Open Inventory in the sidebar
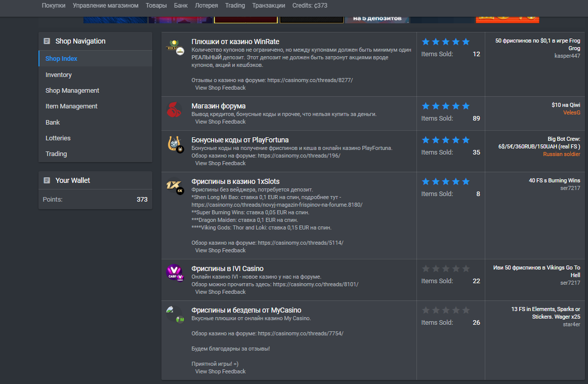Image resolution: width=588 pixels, height=384 pixels. click(x=96, y=74)
